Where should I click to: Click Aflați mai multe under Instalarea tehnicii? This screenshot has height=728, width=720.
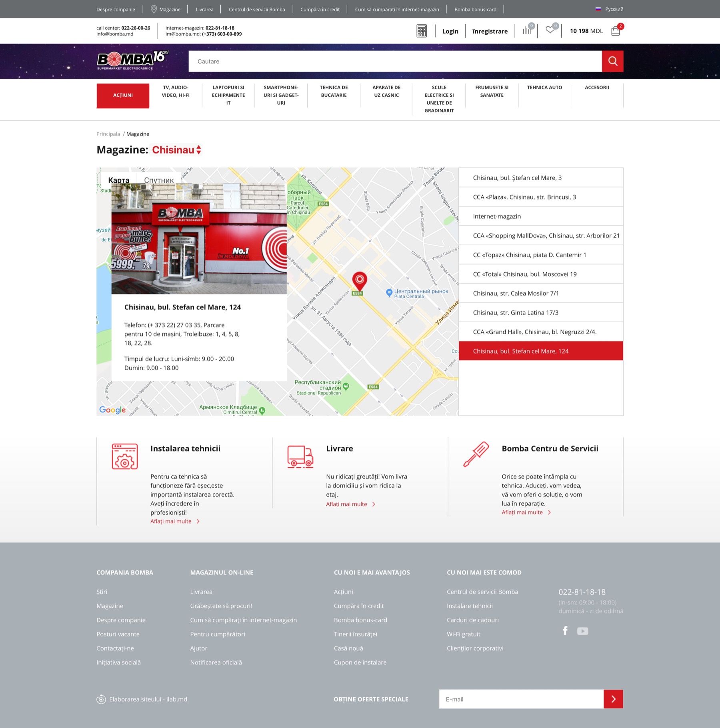[175, 521]
